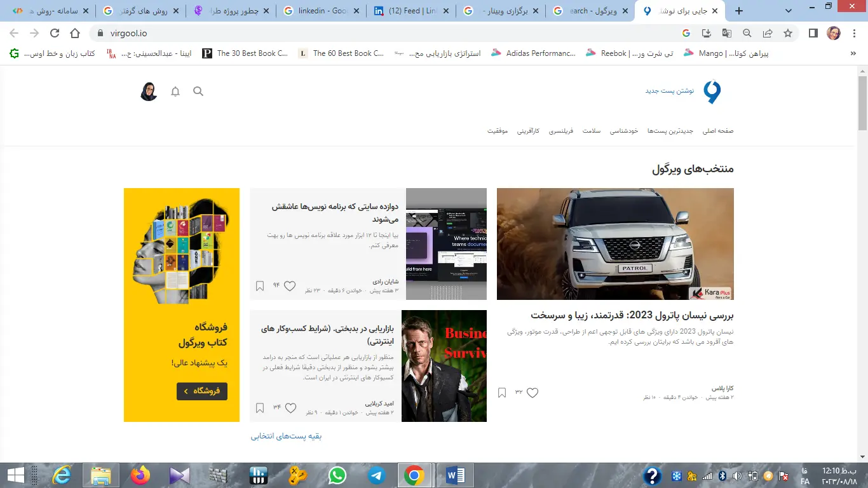The height and width of the screenshot is (488, 868).
Task: Open the zoom magnifier icon in address bar
Action: point(747,33)
